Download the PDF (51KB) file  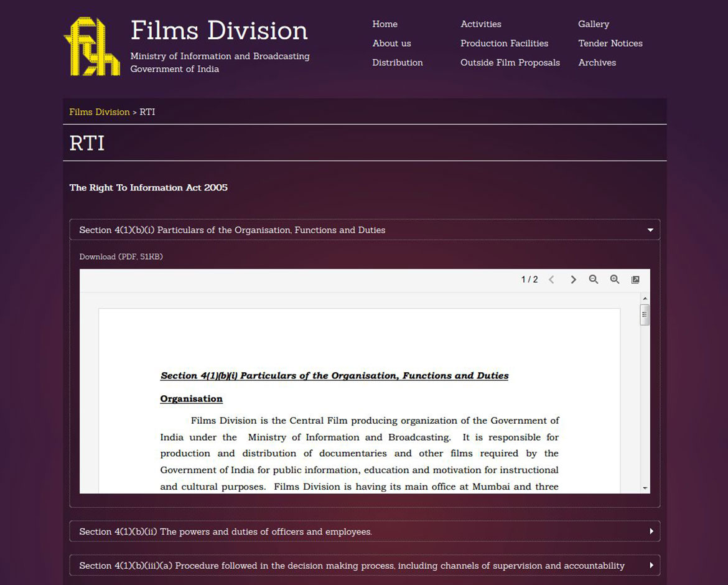tap(121, 256)
